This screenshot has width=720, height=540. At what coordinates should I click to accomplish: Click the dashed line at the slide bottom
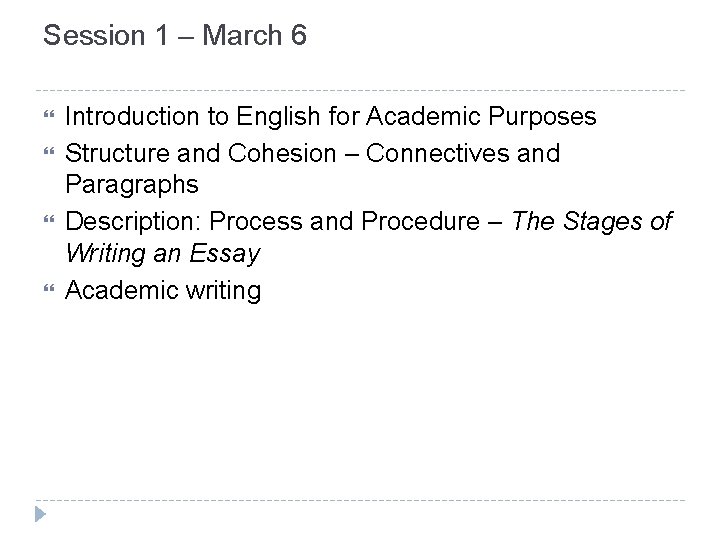coord(360,500)
